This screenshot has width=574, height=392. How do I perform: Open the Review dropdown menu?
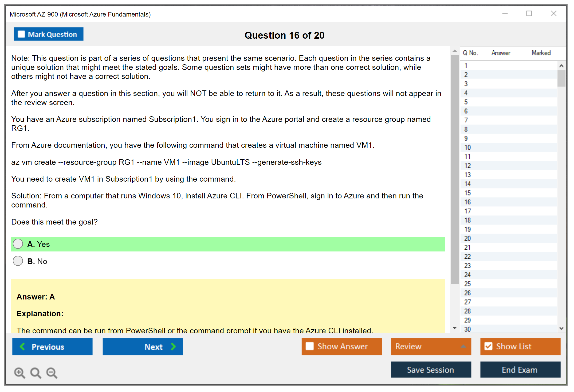[x=463, y=346]
